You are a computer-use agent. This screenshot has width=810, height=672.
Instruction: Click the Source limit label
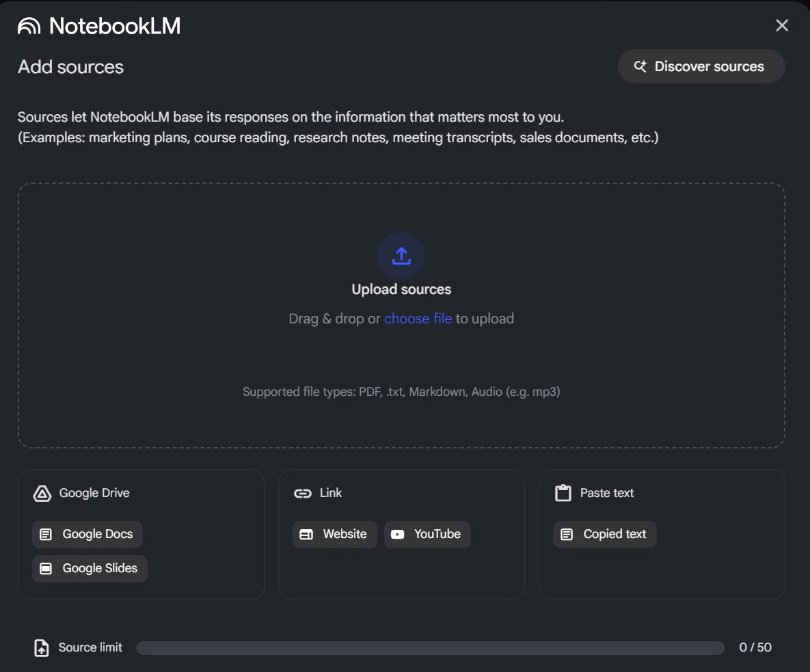[x=90, y=647]
